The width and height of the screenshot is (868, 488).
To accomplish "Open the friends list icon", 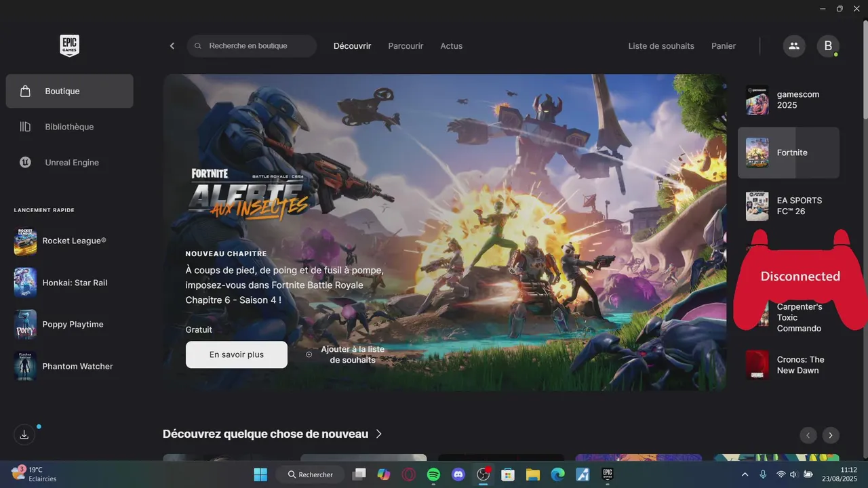I will pos(794,46).
